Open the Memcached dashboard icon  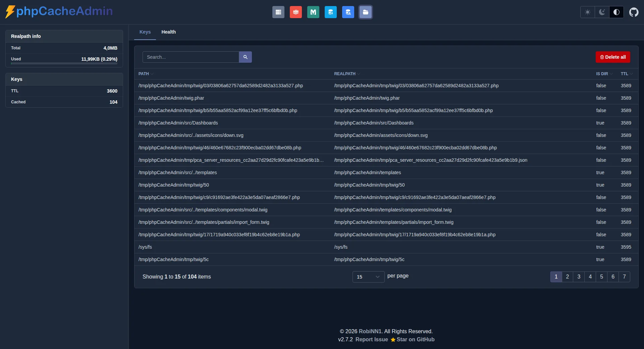313,12
